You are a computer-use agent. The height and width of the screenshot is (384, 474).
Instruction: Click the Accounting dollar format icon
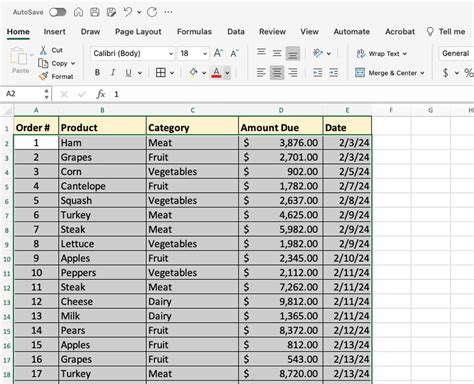[446, 72]
